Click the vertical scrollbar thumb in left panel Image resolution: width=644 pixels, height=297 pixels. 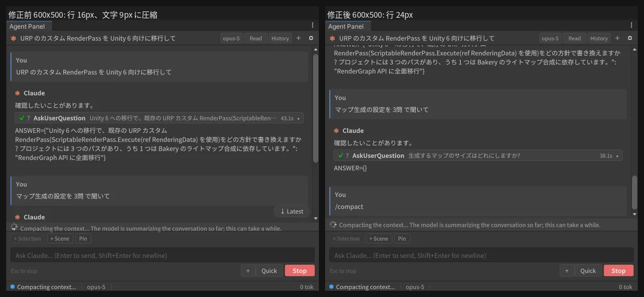[315, 108]
